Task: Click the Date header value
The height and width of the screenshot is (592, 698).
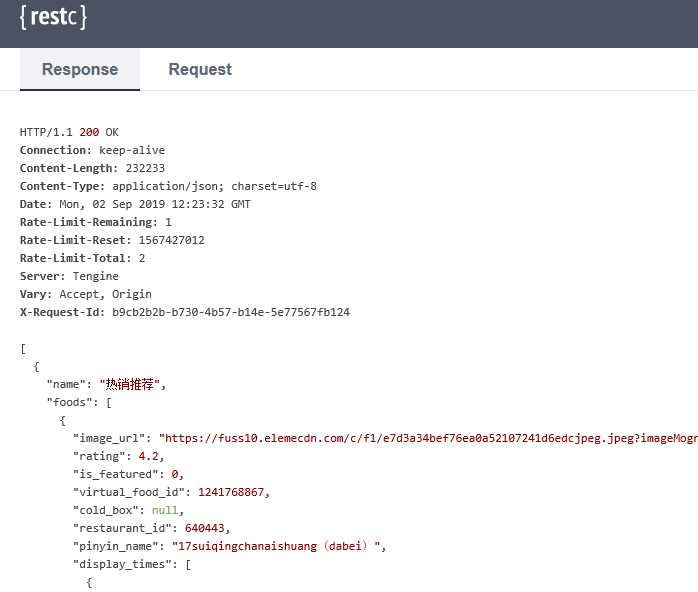Action: (x=155, y=204)
